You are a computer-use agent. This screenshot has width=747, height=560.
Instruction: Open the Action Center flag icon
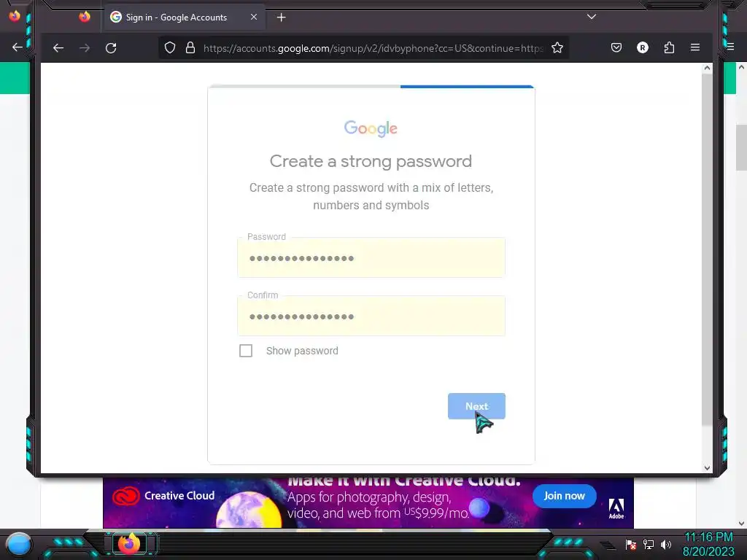tap(631, 544)
